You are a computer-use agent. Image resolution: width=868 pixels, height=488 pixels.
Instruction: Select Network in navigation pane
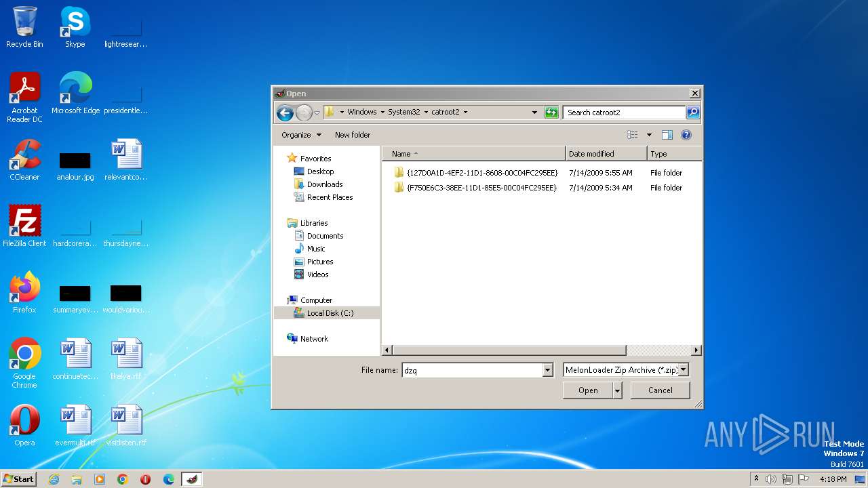pyautogui.click(x=314, y=339)
